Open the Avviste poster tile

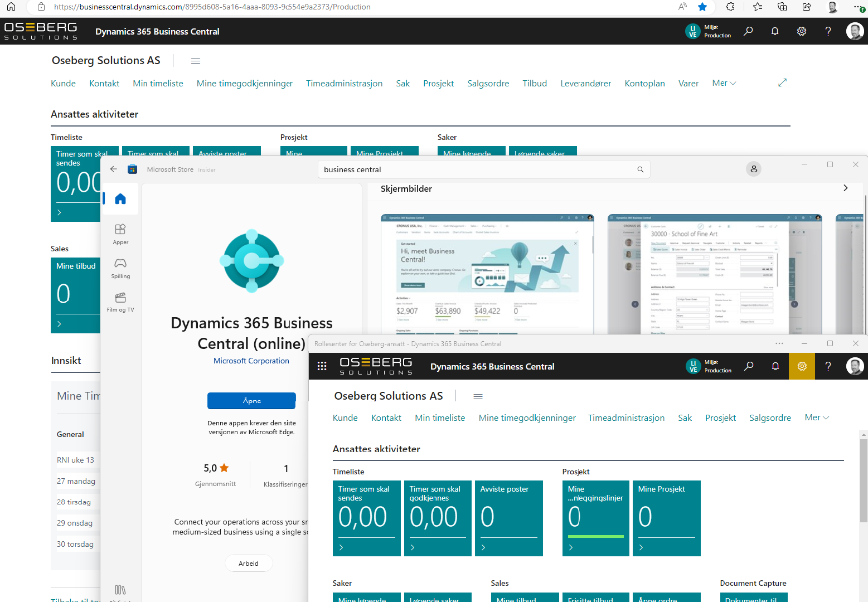[x=508, y=518]
